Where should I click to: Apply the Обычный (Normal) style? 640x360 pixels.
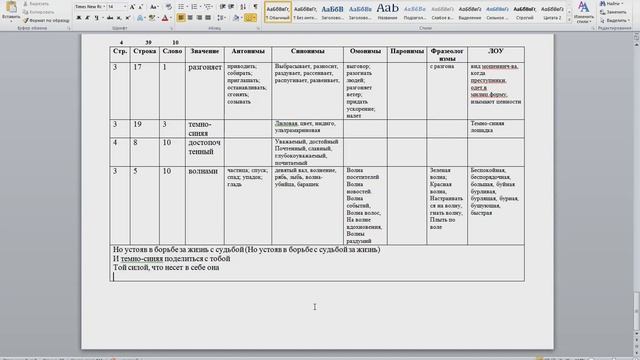coord(278,12)
